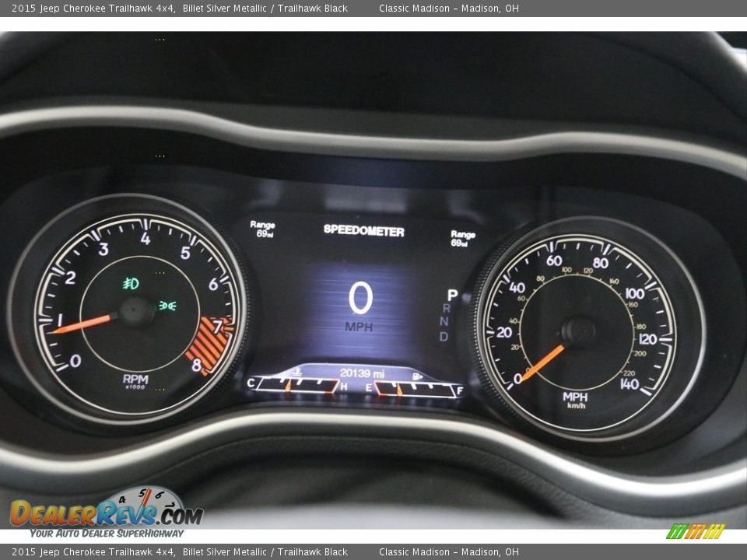Click the red-striped redline zone on tachometer
Viewport: 747px width, 560px height.
coord(208,345)
